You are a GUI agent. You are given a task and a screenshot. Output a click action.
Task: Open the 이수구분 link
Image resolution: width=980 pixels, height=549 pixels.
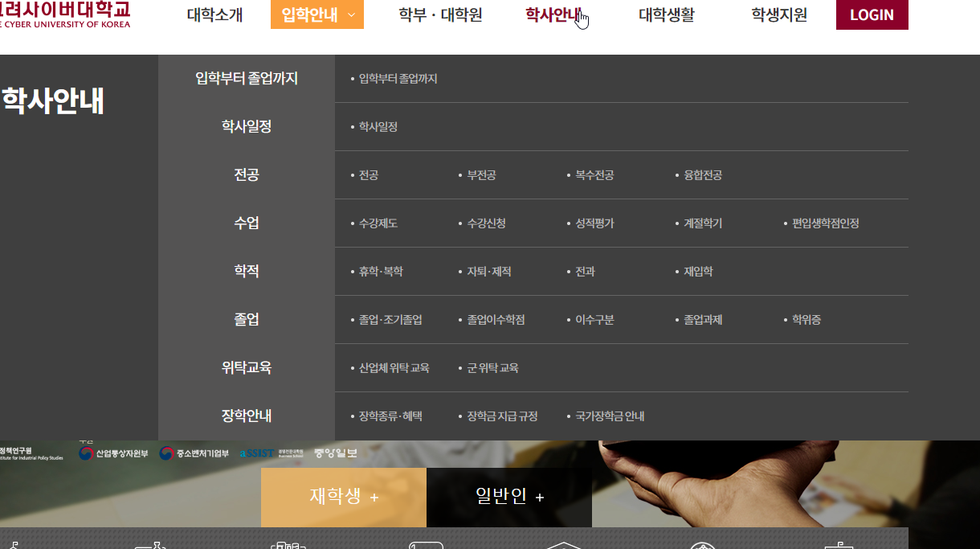[x=594, y=320]
